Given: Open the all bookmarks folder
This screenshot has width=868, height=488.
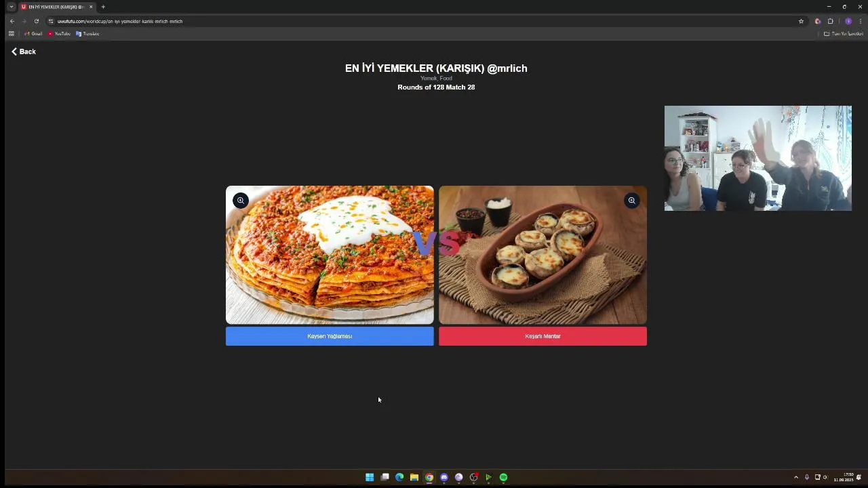Looking at the screenshot, I should [843, 33].
